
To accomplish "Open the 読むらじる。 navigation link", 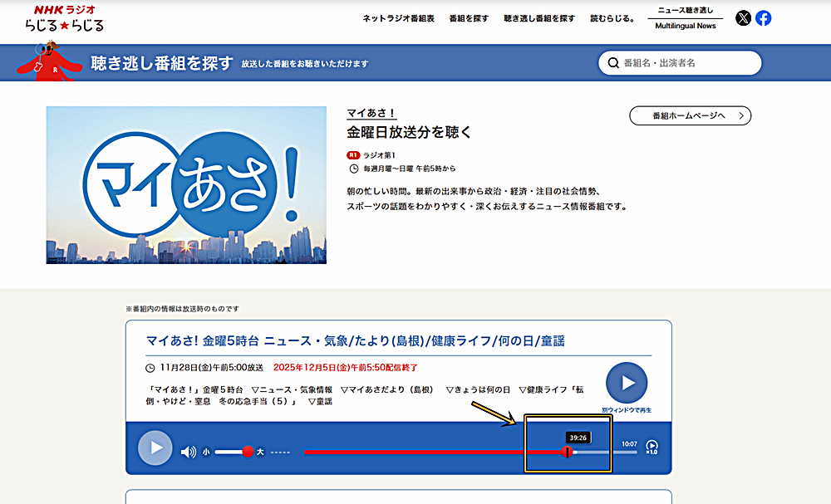I will (x=612, y=18).
